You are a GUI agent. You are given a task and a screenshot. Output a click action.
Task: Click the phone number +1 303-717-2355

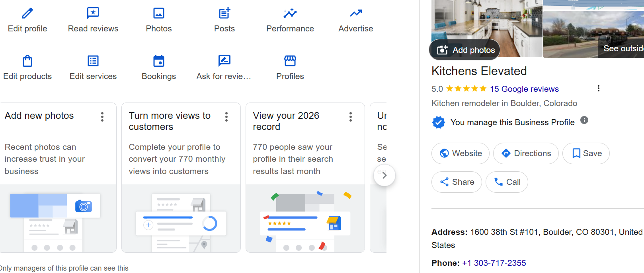click(x=494, y=263)
